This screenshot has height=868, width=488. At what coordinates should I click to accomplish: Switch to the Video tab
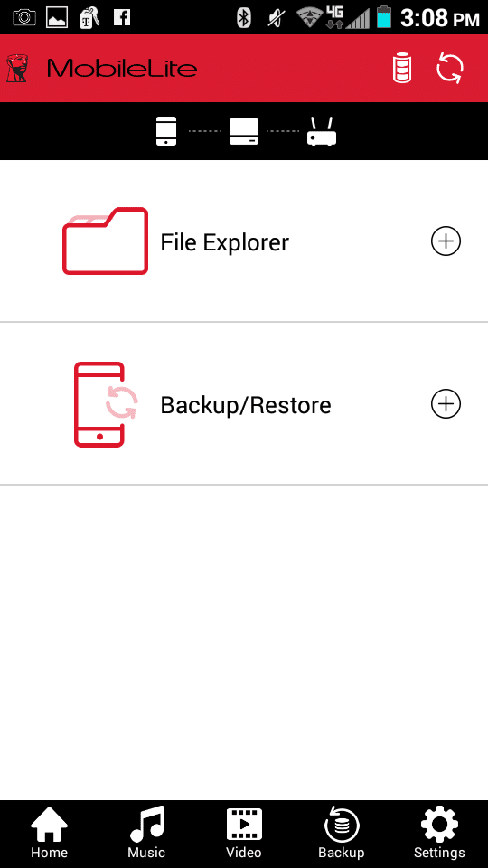pyautogui.click(x=244, y=833)
